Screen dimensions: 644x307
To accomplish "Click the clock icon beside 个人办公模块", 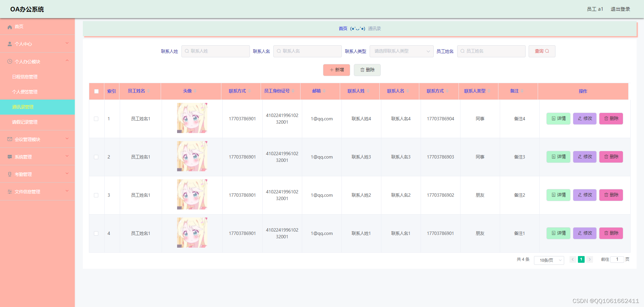I will click(x=9, y=61).
